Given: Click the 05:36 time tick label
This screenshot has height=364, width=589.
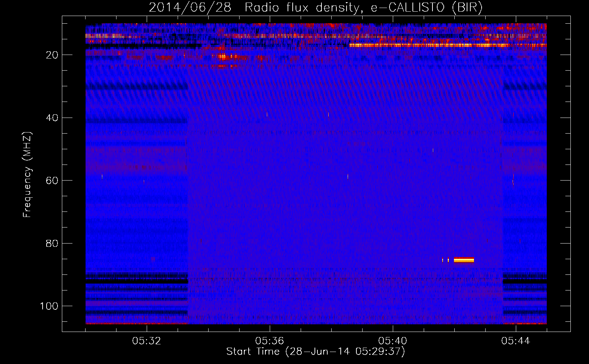Looking at the screenshot, I should (270, 341).
